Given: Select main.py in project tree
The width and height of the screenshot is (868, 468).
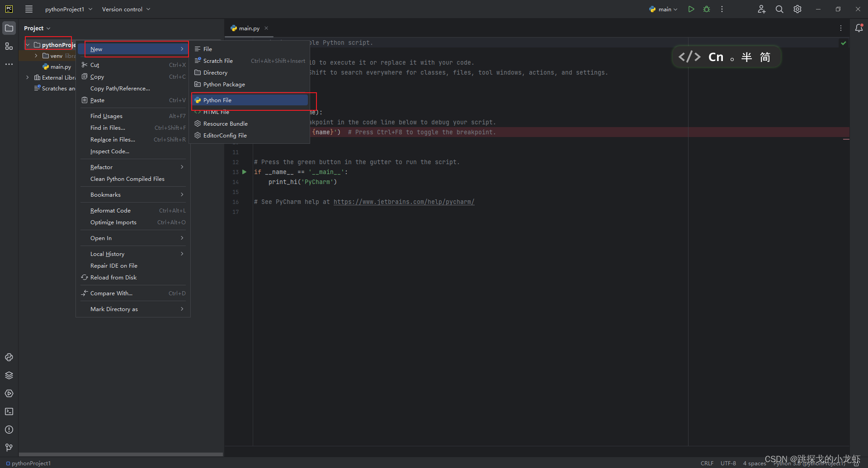Looking at the screenshot, I should click(57, 66).
